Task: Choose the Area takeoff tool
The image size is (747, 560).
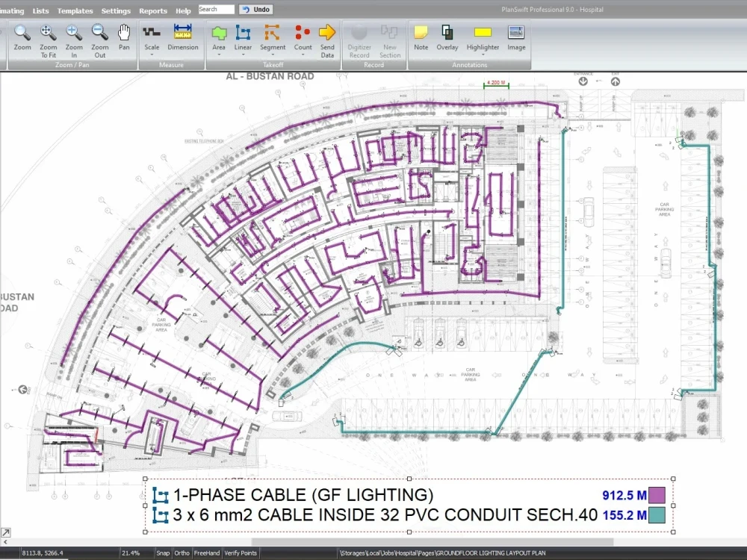Action: click(x=219, y=37)
